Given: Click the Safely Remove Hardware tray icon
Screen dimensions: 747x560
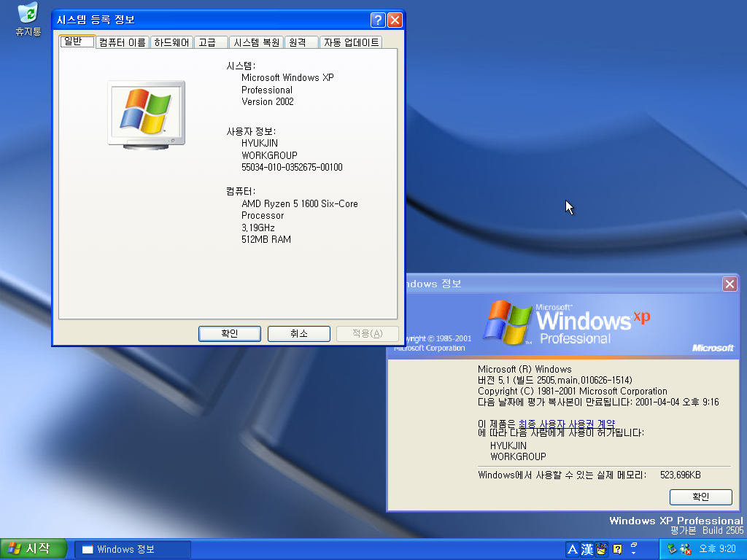Looking at the screenshot, I should coord(672,550).
